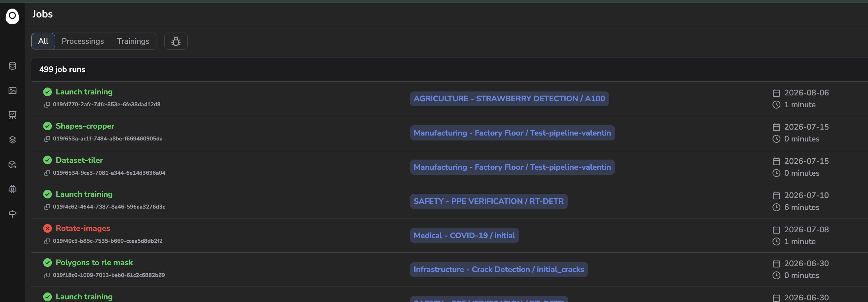Open the Dataset-tiler job
Viewport: 868px width, 302px height.
[79, 160]
